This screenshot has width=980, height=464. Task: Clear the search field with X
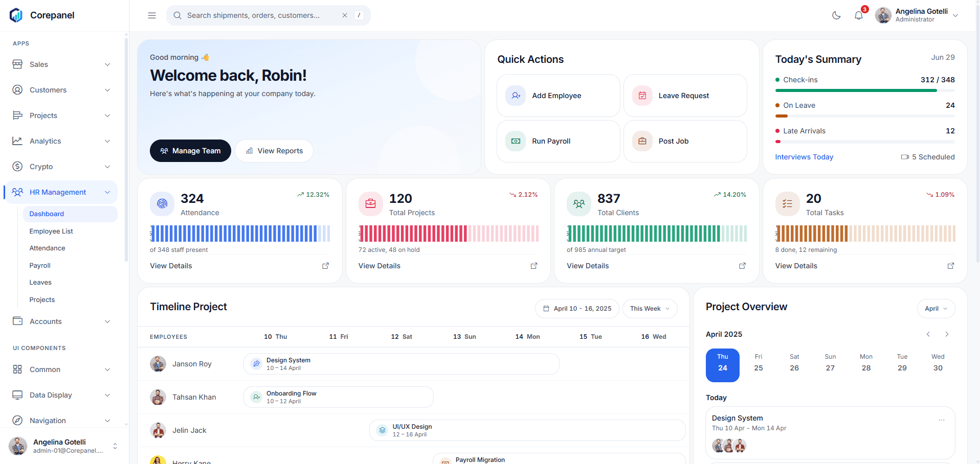coord(345,15)
